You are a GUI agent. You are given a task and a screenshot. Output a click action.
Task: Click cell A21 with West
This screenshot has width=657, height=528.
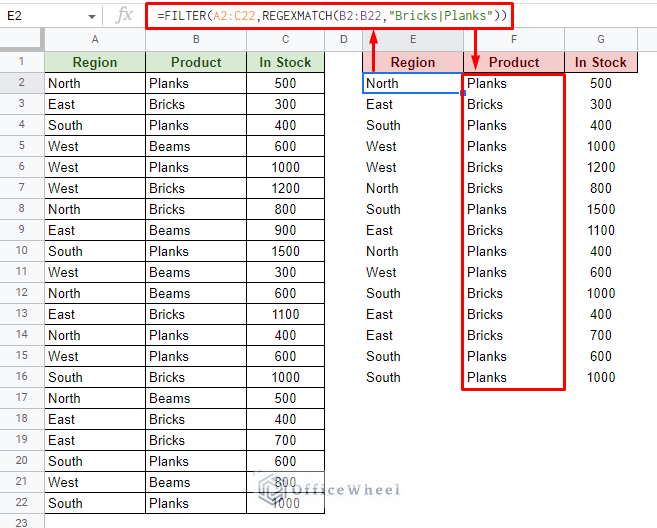pos(95,482)
